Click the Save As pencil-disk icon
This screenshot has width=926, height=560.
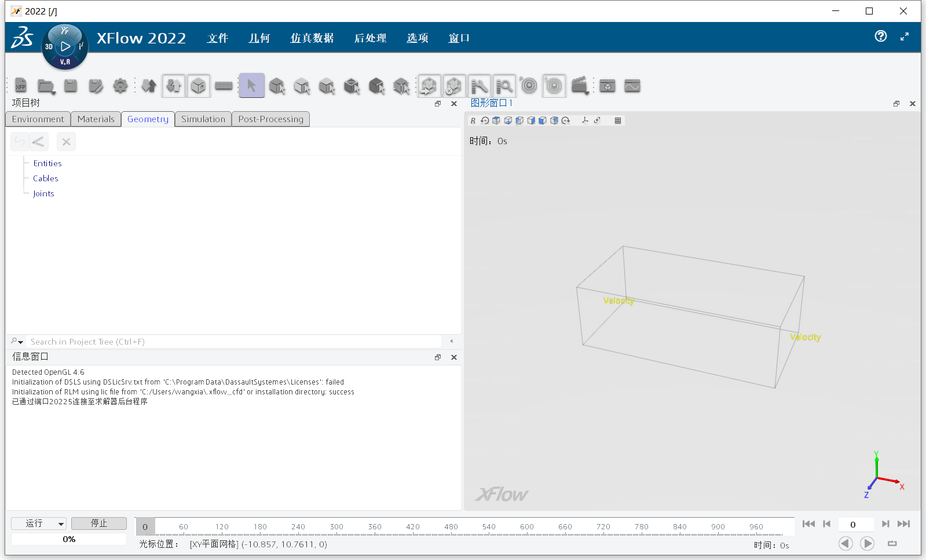tap(96, 86)
